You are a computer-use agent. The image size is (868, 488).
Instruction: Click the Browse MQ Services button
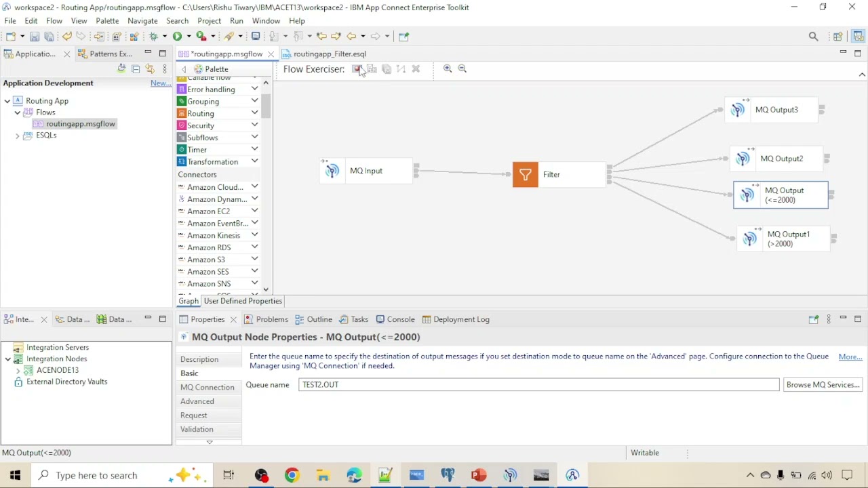tap(823, 384)
